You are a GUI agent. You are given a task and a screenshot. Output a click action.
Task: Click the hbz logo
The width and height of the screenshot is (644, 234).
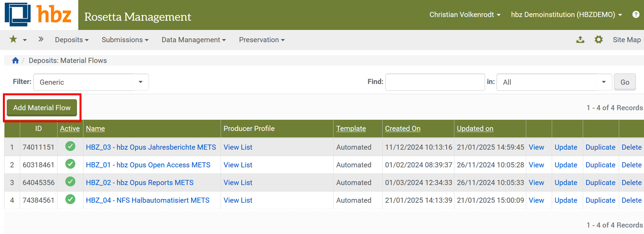coord(39,15)
